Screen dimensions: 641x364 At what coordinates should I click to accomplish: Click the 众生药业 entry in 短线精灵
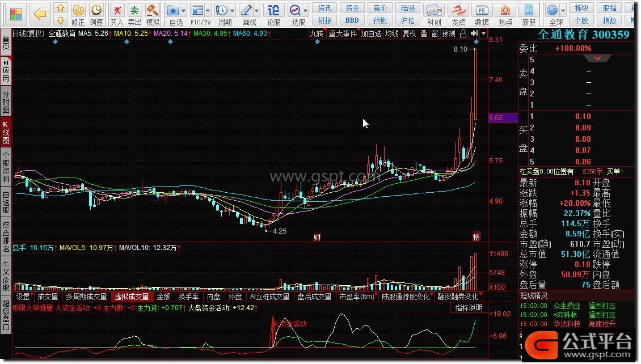click(567, 306)
